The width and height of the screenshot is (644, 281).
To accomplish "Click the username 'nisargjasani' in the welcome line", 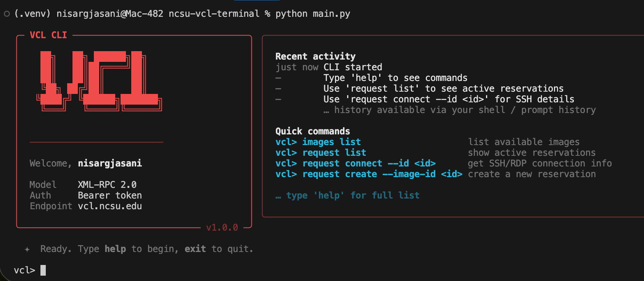I will pos(110,163).
